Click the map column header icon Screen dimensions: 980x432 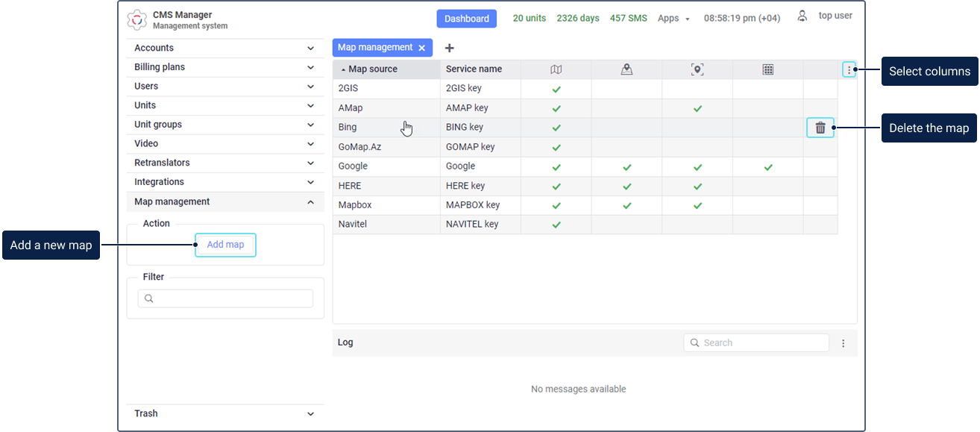click(x=556, y=69)
